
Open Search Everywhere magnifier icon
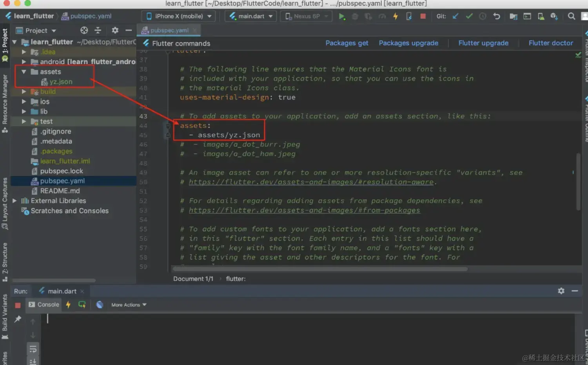pyautogui.click(x=571, y=16)
